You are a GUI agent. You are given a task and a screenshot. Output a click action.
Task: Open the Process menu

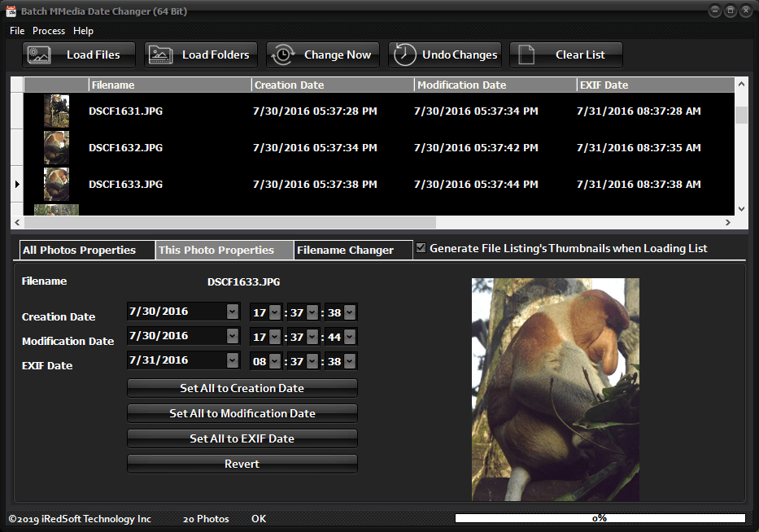point(49,30)
